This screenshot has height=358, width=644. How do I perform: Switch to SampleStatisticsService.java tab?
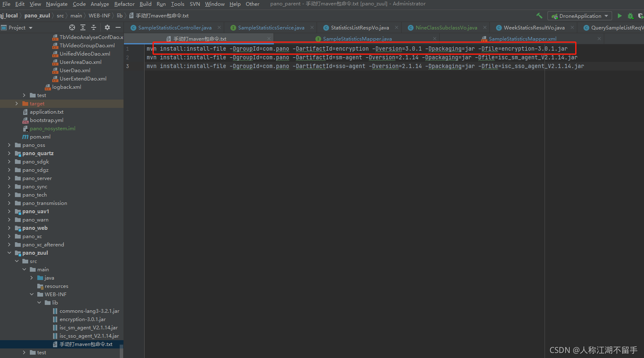coord(271,28)
